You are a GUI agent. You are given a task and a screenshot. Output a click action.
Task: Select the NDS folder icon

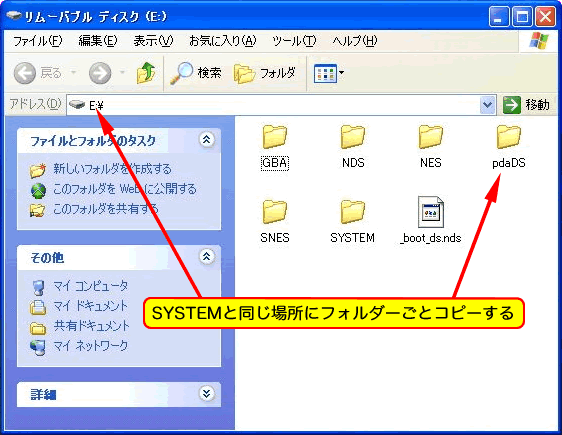click(353, 137)
